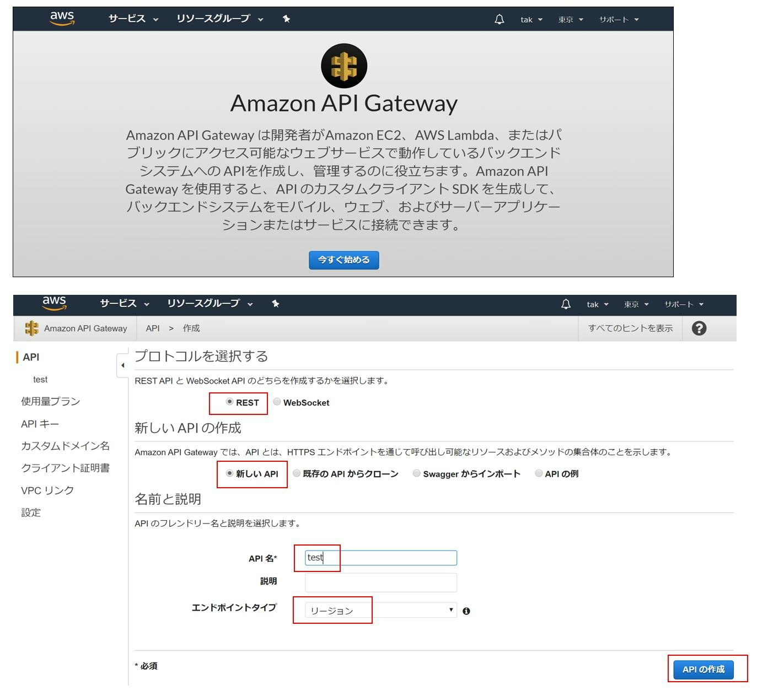The width and height of the screenshot is (784, 696).
Task: Click the Amazon API Gateway breadcrumb icon
Action: (31, 328)
